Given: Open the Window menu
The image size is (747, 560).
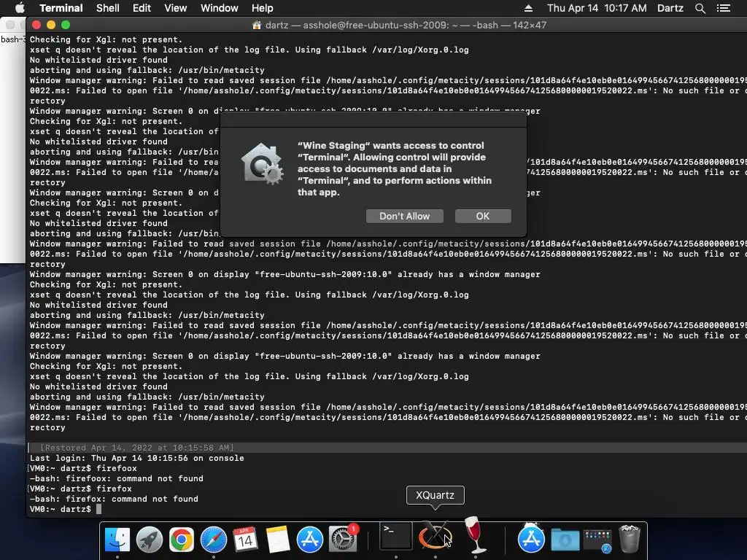Looking at the screenshot, I should [219, 8].
